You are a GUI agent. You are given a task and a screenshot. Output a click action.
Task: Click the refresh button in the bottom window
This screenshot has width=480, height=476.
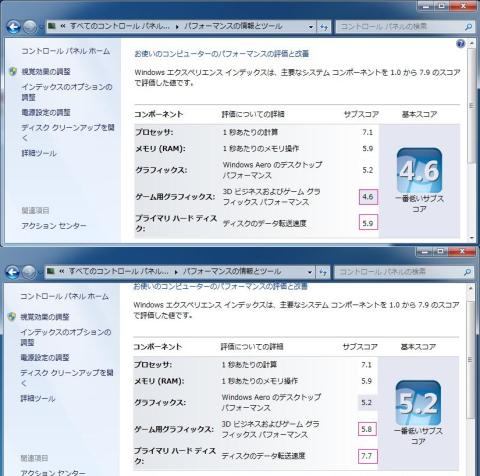point(323,272)
